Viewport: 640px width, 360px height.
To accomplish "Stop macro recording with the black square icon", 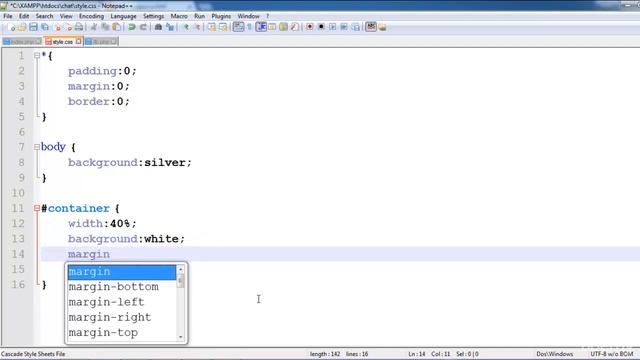I will click(321, 27).
